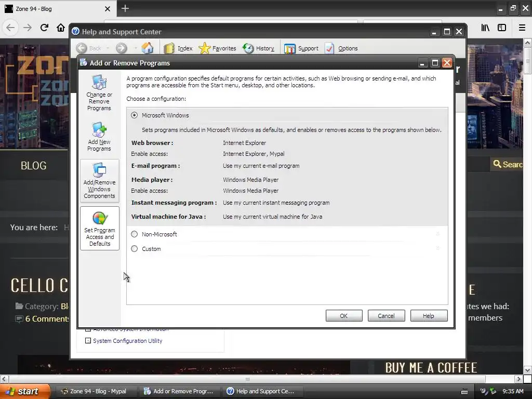Go Forward in Help and Support Center
Screen dimensions: 532x399
(x=121, y=48)
